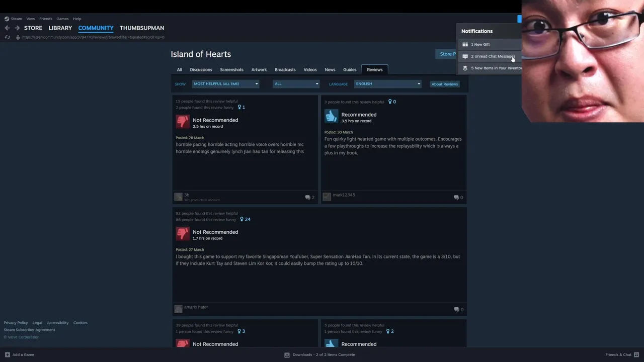
Task: Go back with the left arrow
Action: [7, 28]
